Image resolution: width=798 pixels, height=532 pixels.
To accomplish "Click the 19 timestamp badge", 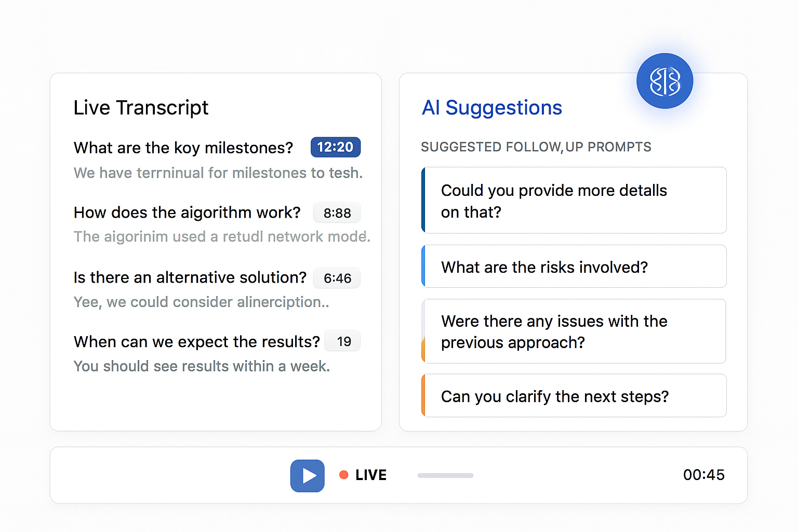I will pos(342,341).
